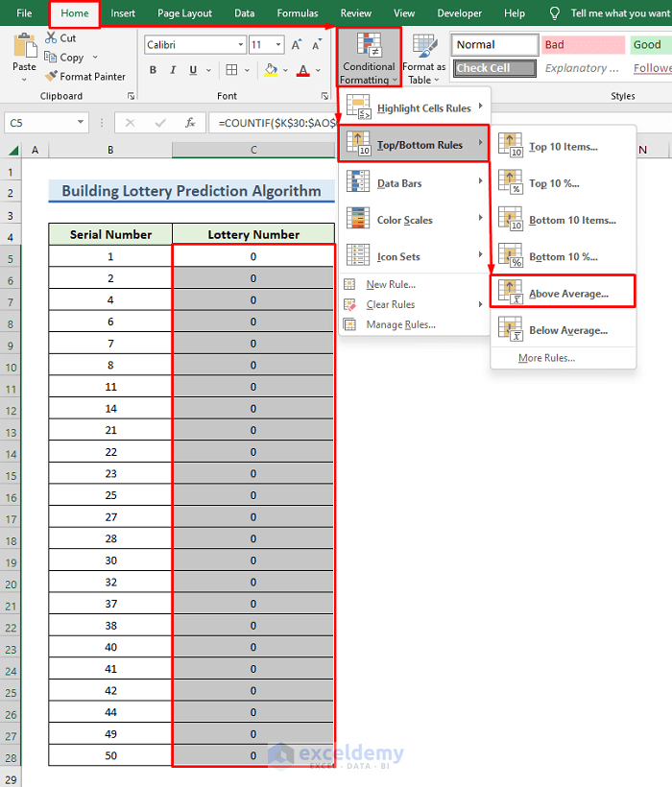672x787 pixels.
Task: Open underline style dropdown arrow
Action: pyautogui.click(x=208, y=70)
